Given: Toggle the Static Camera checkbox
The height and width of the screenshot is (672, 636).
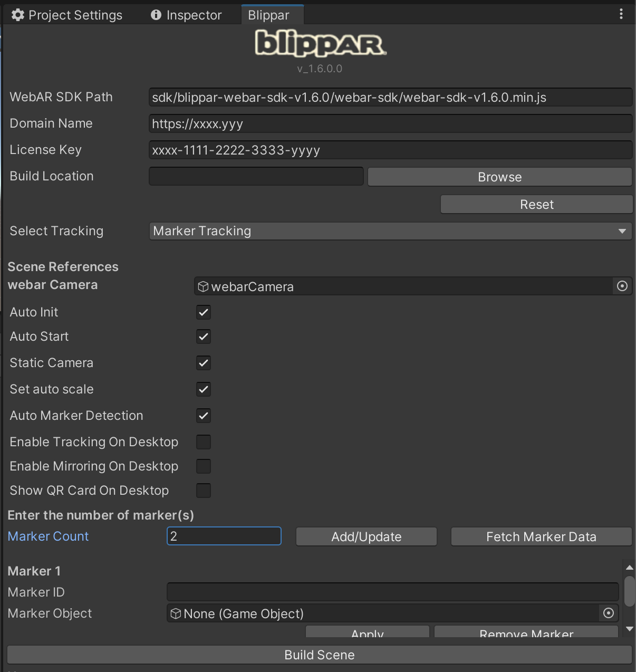Looking at the screenshot, I should pyautogui.click(x=204, y=363).
